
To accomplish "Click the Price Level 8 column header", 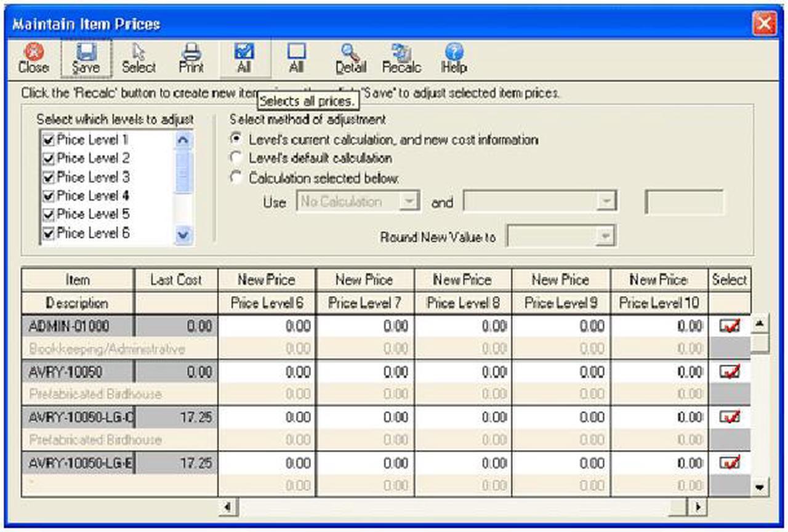I will point(462,303).
